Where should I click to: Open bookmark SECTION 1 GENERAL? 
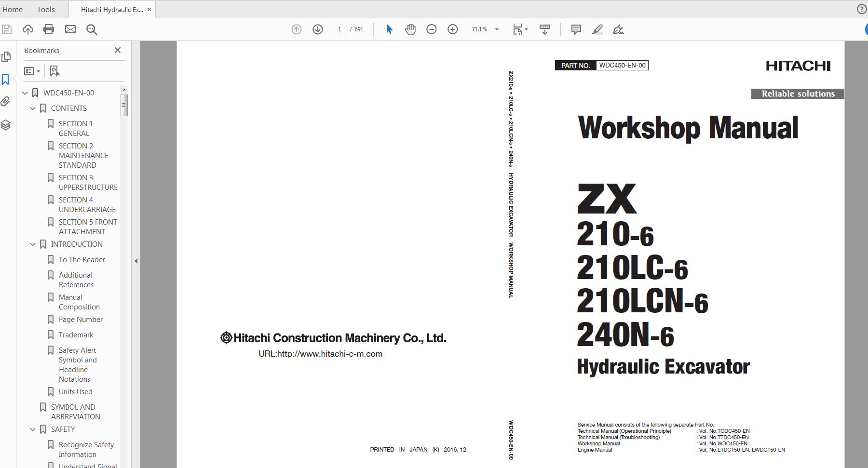(76, 129)
